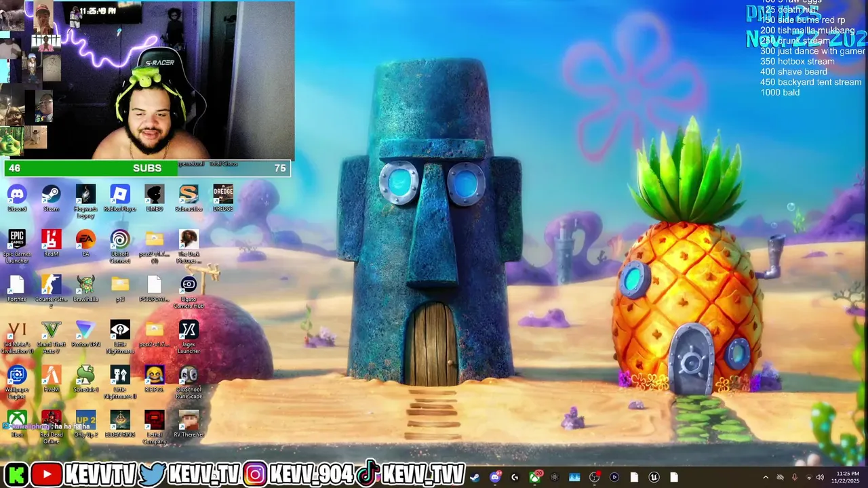Select the pcsx2 folder beside Jagex Launcher

coord(155,334)
